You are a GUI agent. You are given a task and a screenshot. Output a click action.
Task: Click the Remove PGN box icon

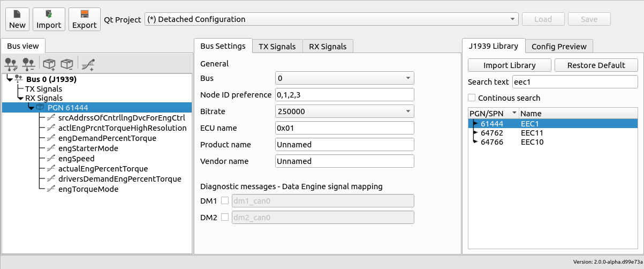[x=67, y=64]
